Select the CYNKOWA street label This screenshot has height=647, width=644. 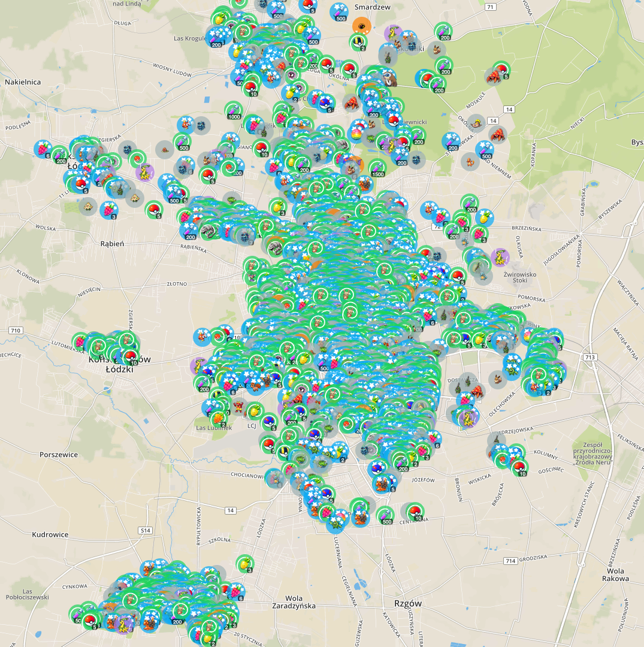(75, 586)
